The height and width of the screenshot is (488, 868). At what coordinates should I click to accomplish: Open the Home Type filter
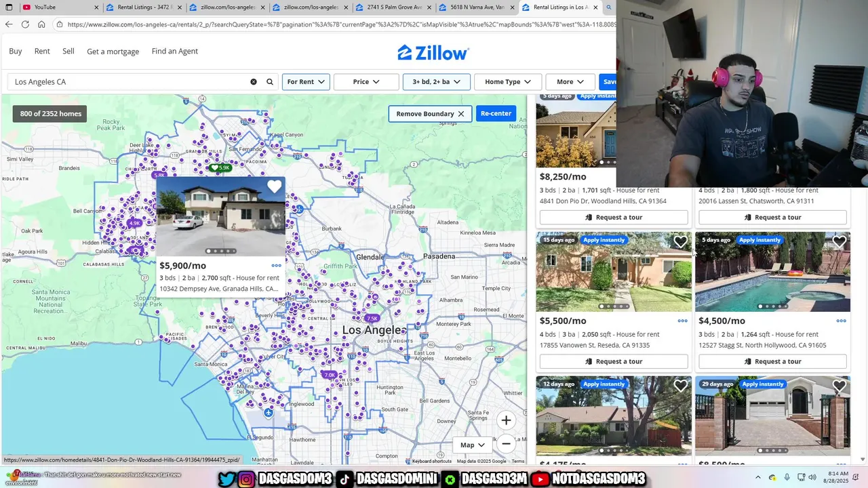tap(508, 82)
